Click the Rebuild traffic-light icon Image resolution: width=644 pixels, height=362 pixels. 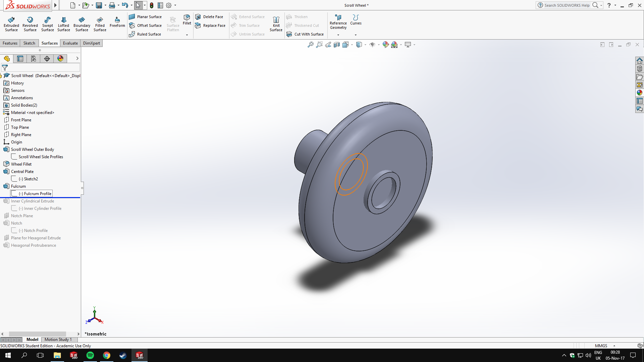point(152,5)
